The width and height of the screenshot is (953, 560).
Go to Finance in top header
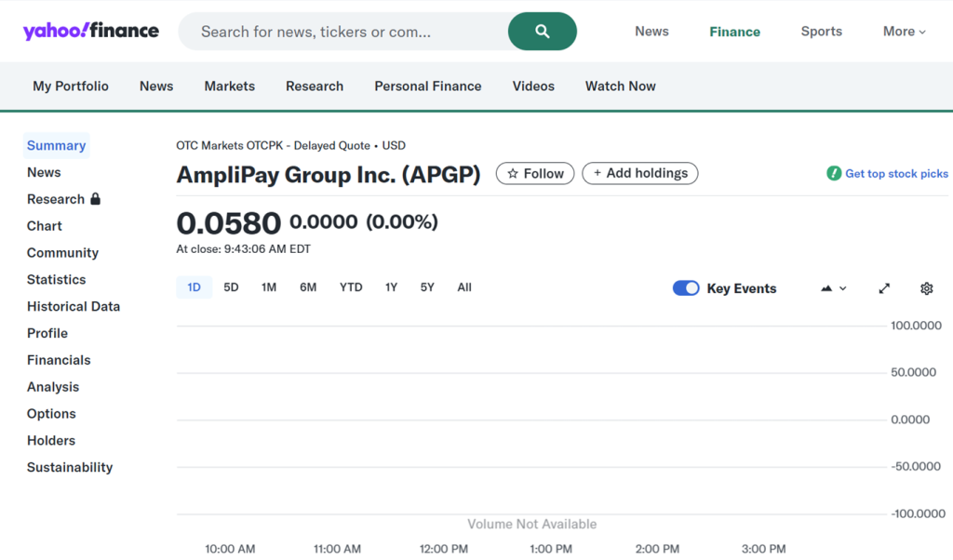pyautogui.click(x=735, y=32)
